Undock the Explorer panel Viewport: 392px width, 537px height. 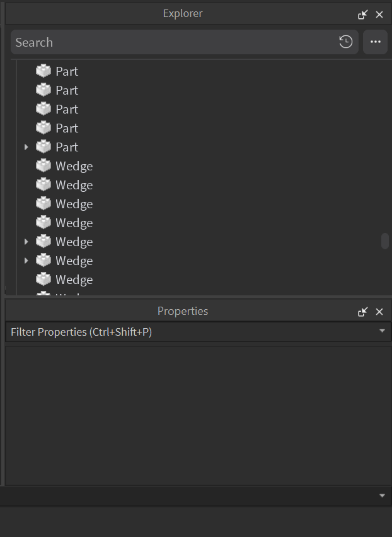363,14
